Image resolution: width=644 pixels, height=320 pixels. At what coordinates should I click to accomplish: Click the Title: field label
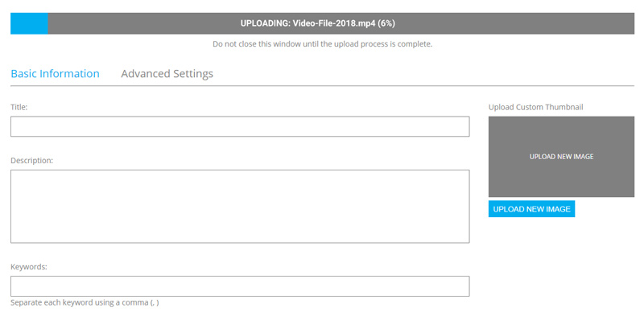click(19, 107)
